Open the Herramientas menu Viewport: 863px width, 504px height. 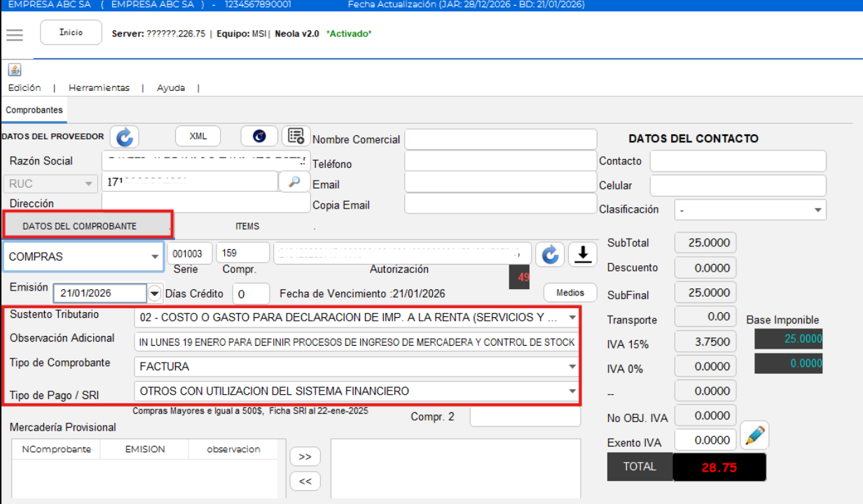tap(99, 88)
